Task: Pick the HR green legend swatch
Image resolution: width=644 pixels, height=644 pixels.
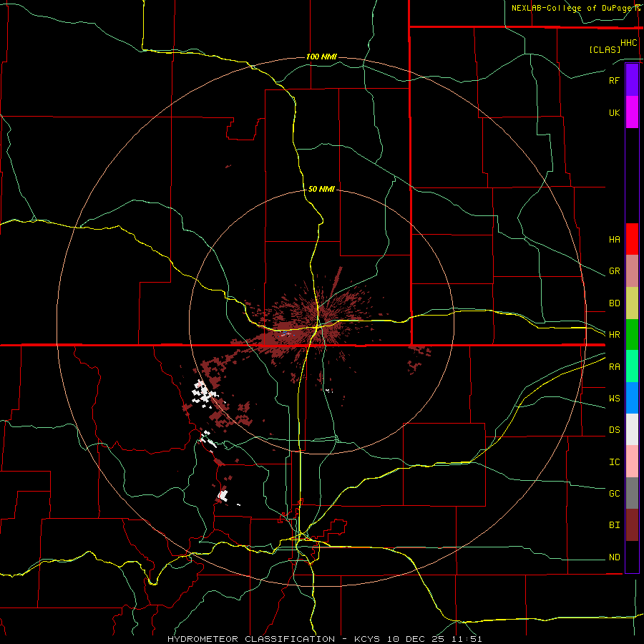Action: pos(632,334)
